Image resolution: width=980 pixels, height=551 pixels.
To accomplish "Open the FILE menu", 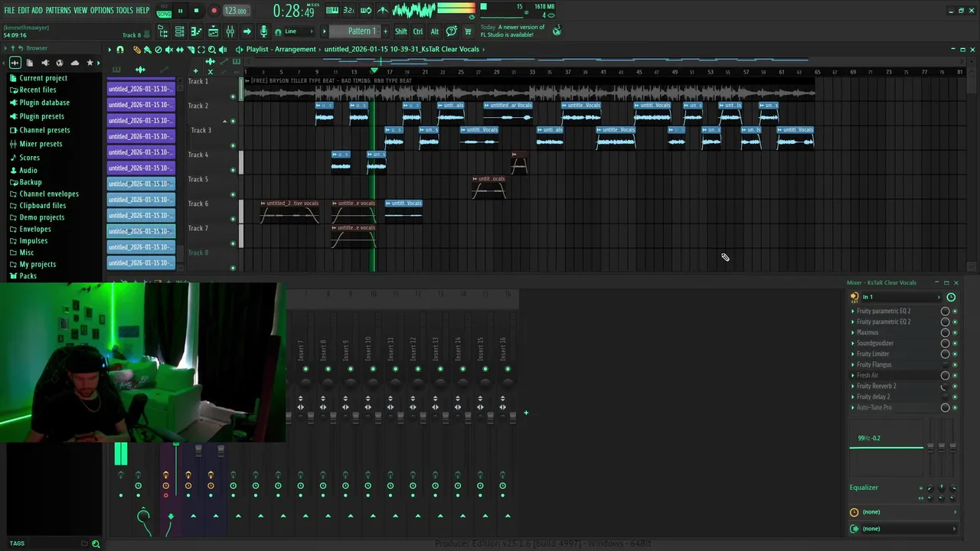I will pyautogui.click(x=9, y=10).
